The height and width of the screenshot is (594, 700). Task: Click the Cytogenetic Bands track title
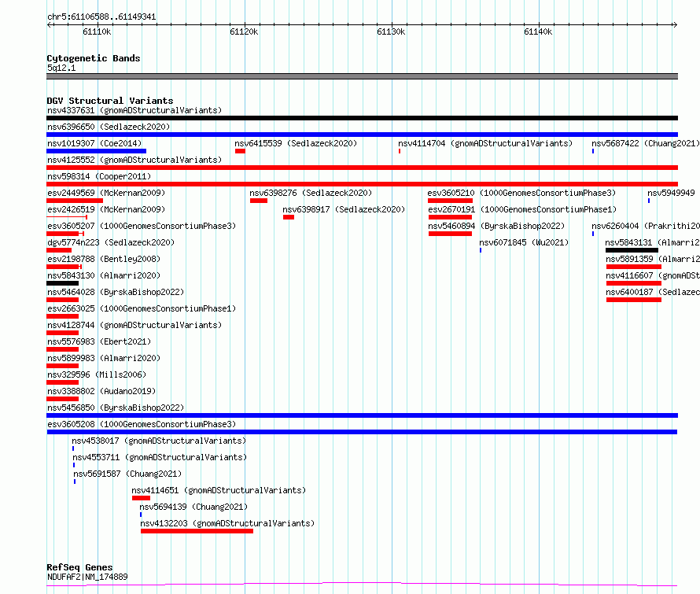pos(94,58)
